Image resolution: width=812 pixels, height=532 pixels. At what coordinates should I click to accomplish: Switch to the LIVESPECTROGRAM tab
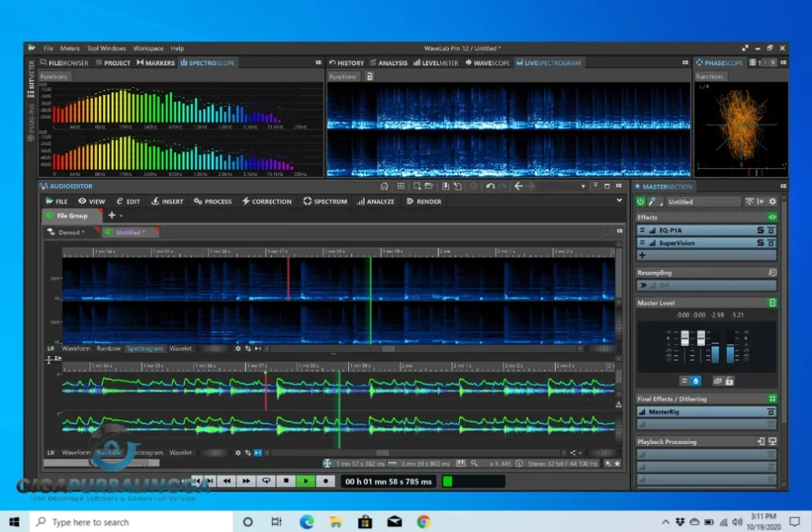coord(547,63)
